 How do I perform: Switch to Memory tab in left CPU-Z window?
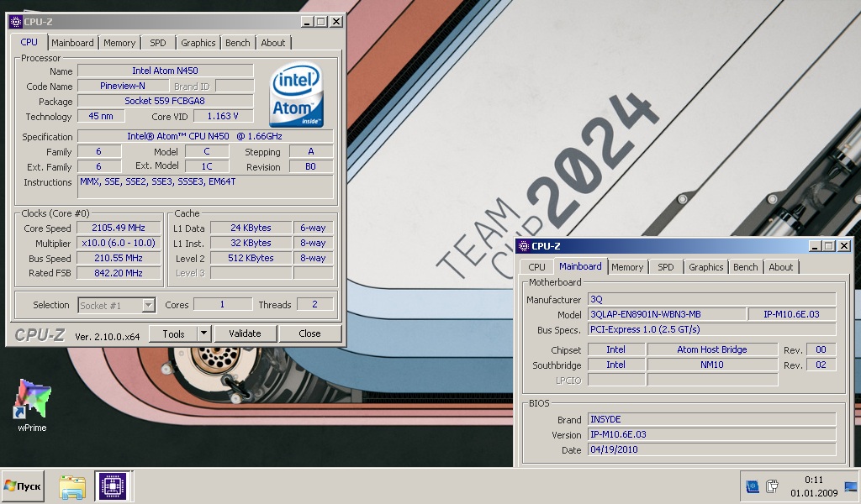click(x=119, y=43)
